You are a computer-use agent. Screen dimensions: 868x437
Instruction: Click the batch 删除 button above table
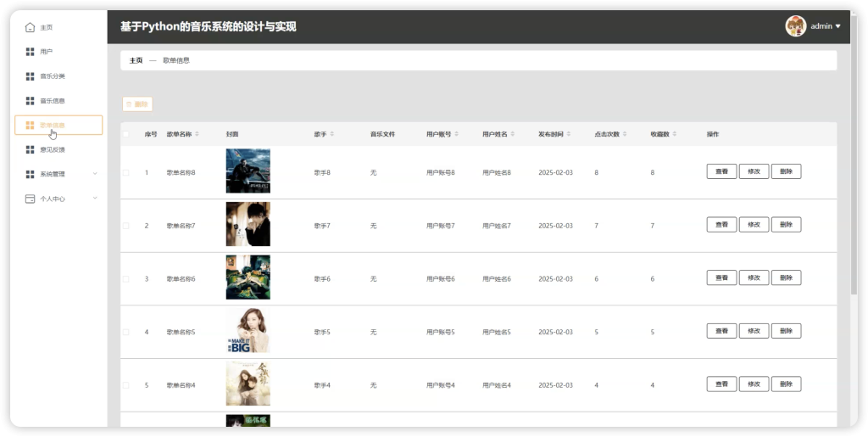(137, 104)
